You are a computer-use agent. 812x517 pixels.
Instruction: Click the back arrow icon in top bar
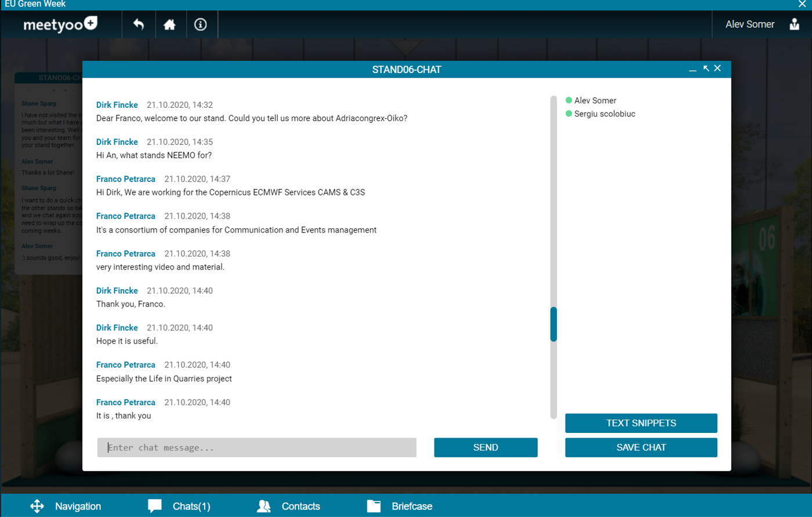coord(138,24)
